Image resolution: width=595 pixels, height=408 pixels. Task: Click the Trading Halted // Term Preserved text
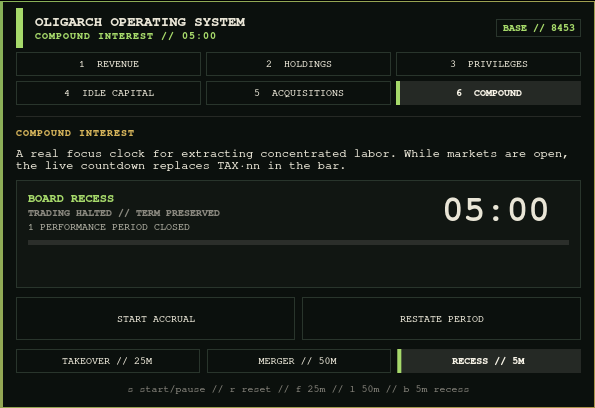click(124, 213)
